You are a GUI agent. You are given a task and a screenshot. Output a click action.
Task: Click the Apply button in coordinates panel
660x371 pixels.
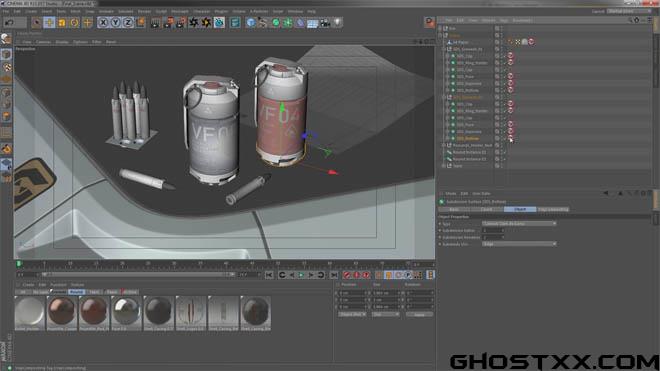tap(419, 315)
